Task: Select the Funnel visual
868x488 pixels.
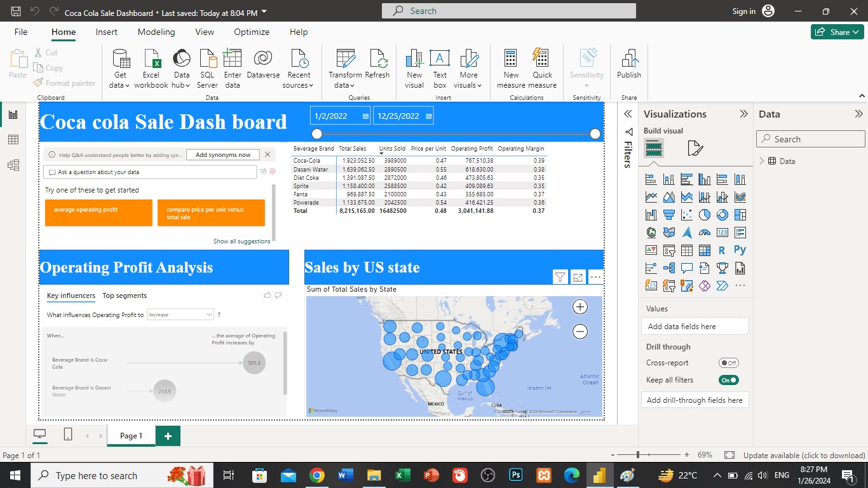Action: [669, 215]
